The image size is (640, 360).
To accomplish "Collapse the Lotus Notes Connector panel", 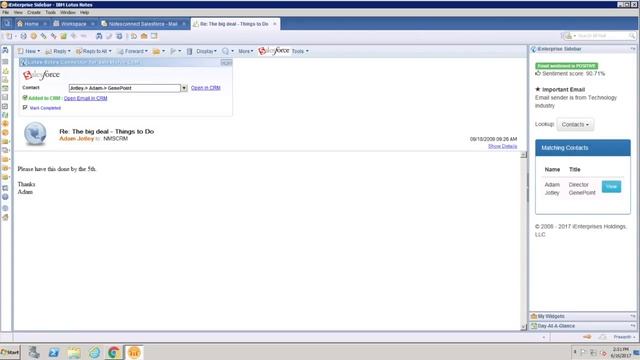I will 226,62.
